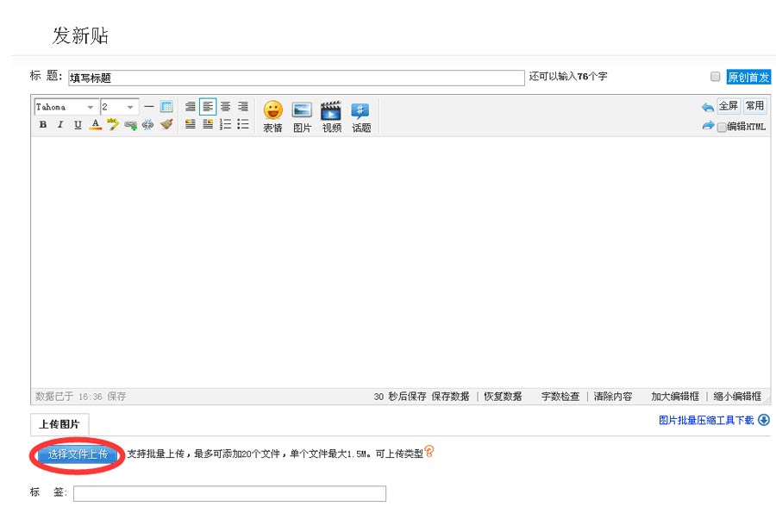Open the font size dropdown showing 2
Image resolution: width=776 pixels, height=532 pixels.
[x=119, y=107]
